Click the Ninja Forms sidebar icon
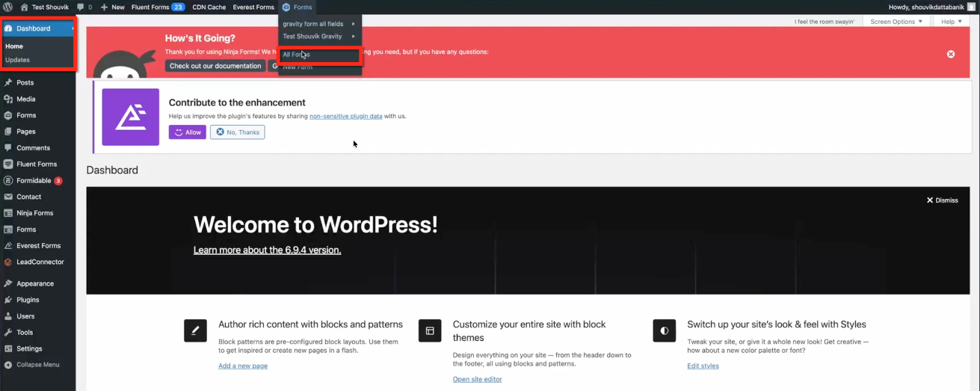The image size is (980, 391). 8,213
